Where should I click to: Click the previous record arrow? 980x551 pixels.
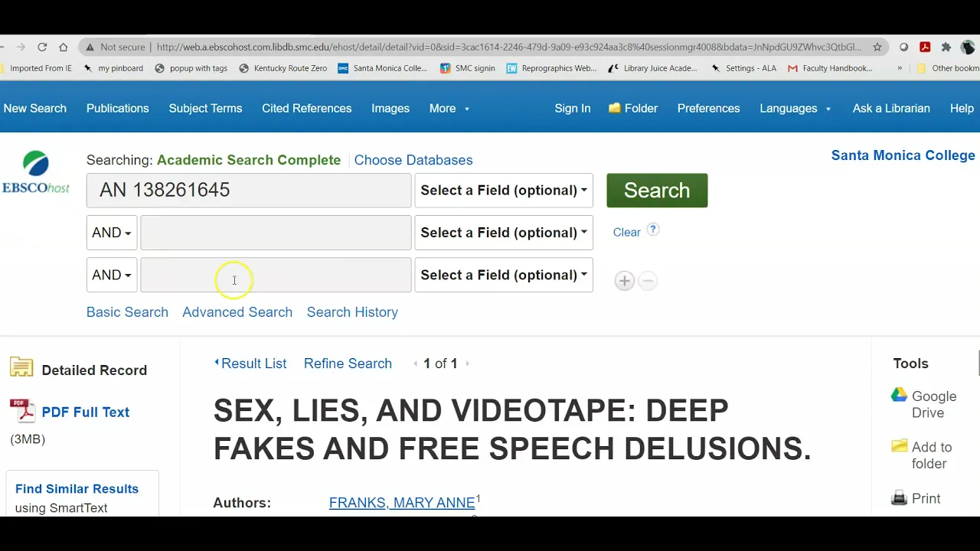[x=416, y=364]
